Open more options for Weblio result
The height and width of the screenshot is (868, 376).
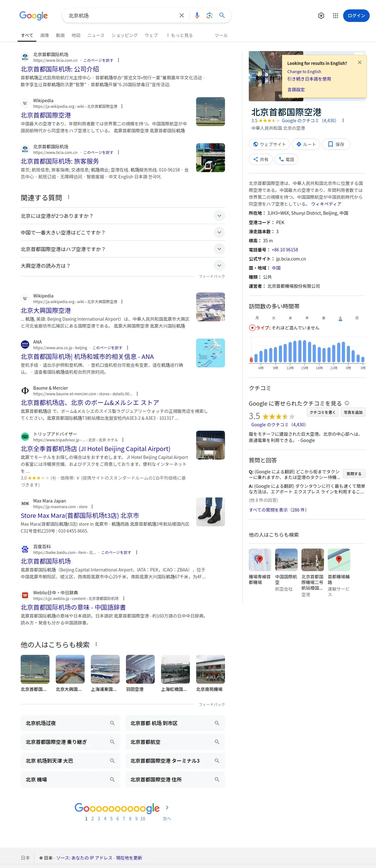tap(124, 599)
